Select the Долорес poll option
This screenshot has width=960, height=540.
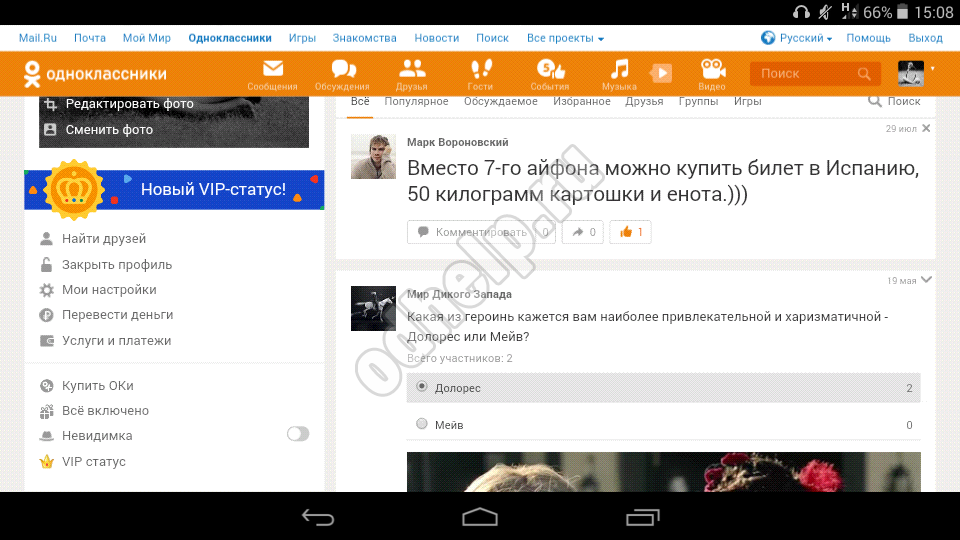422,387
